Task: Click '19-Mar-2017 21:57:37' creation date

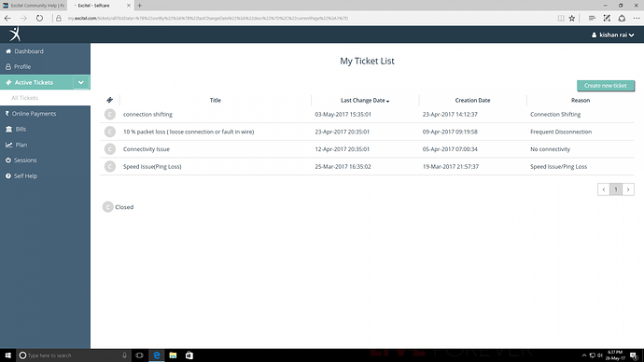Action: pos(451,166)
